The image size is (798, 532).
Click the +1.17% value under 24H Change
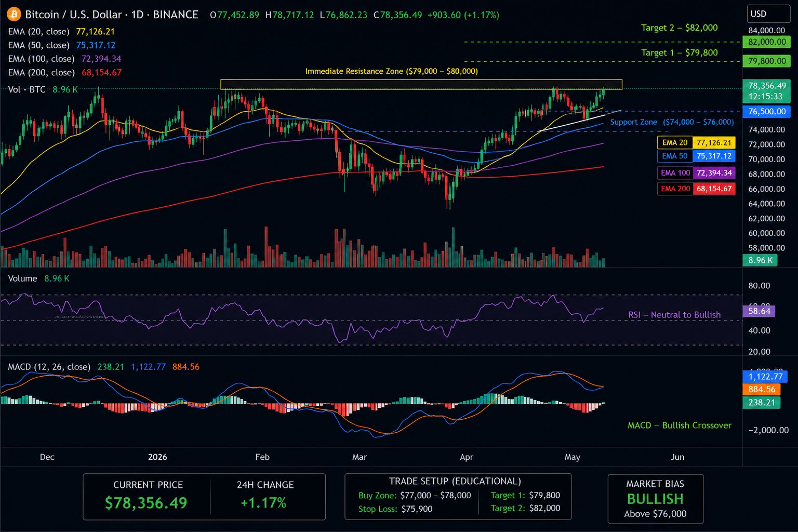(263, 503)
